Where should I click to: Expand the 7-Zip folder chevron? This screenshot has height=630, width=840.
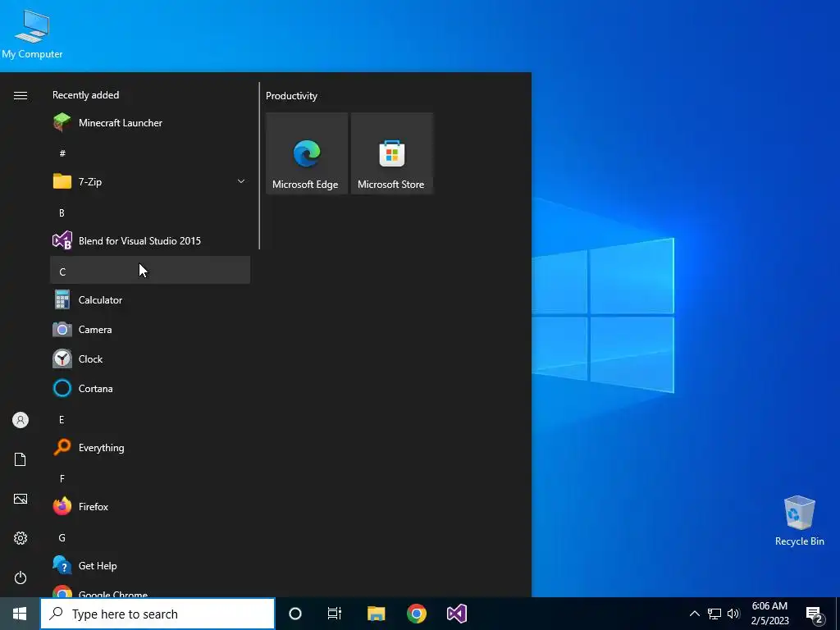(x=241, y=181)
